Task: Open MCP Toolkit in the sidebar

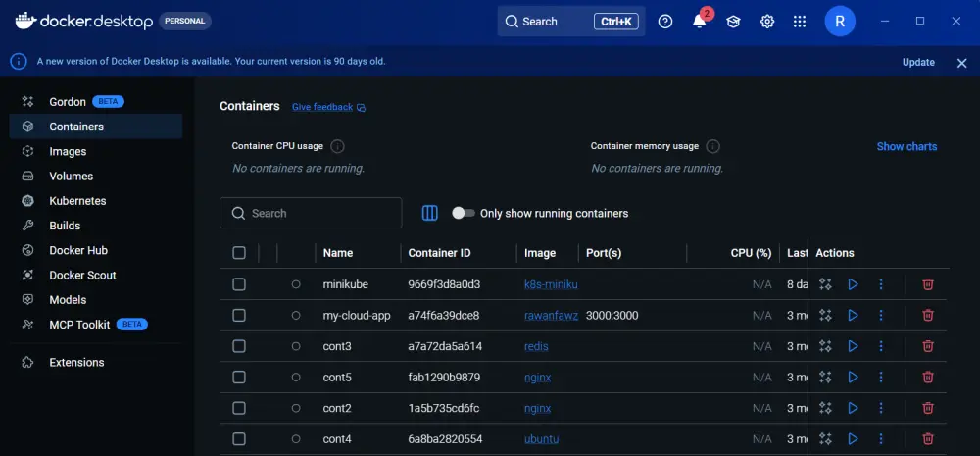Action: click(96, 325)
